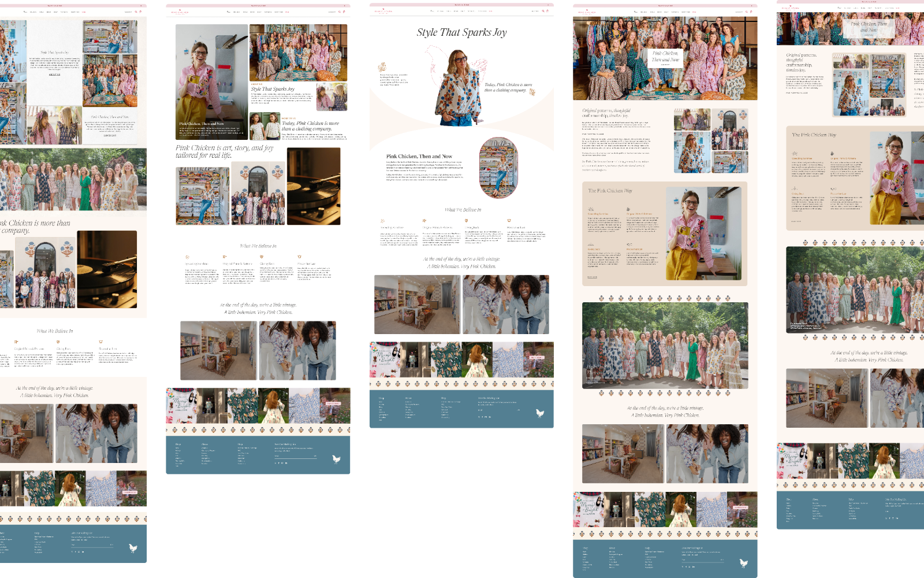Click outdoor team photo in team-hero-photo mockup
This screenshot has width=924, height=578.
(665, 346)
